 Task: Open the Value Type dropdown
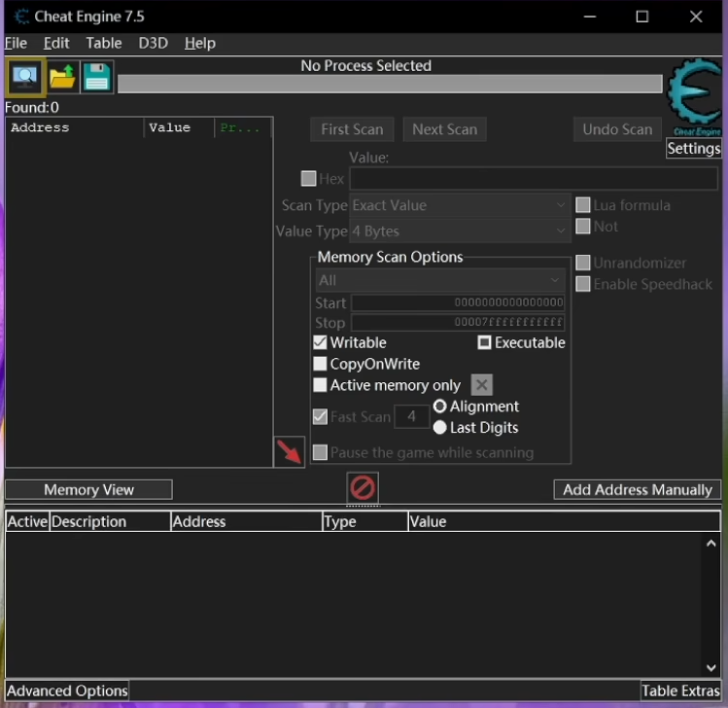pos(460,230)
